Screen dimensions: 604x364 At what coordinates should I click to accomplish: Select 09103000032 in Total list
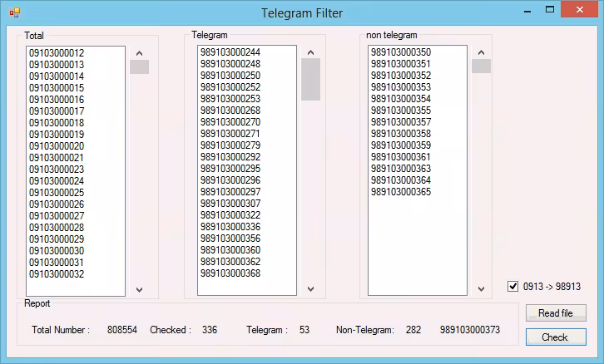coord(57,274)
